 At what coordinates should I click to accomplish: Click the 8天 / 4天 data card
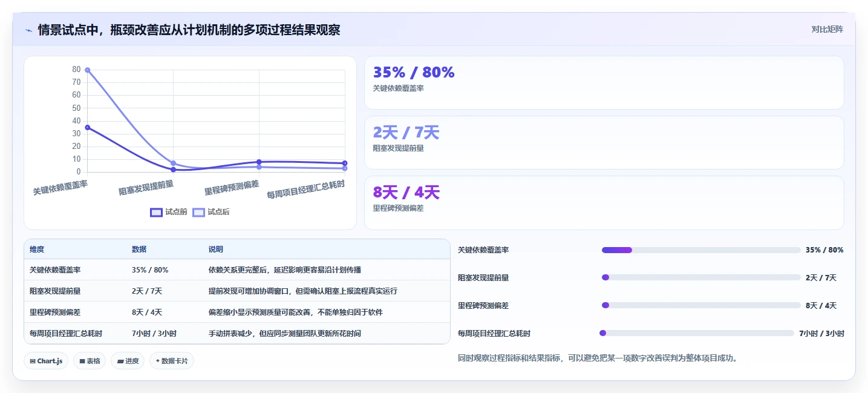click(x=604, y=202)
